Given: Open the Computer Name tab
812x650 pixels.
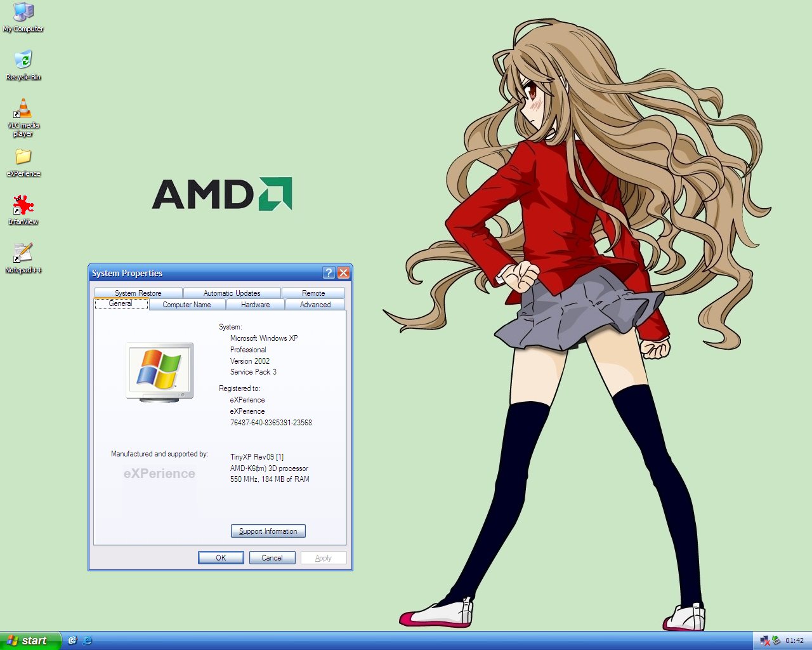Looking at the screenshot, I should click(187, 305).
